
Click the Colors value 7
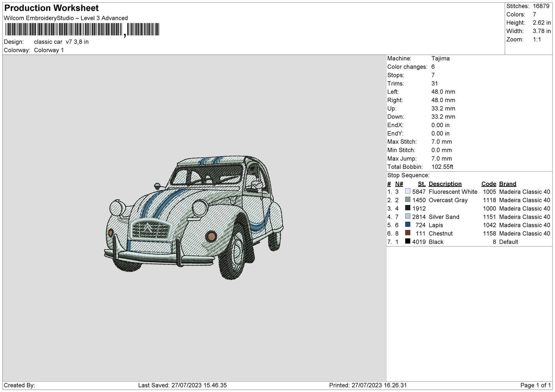(534, 15)
